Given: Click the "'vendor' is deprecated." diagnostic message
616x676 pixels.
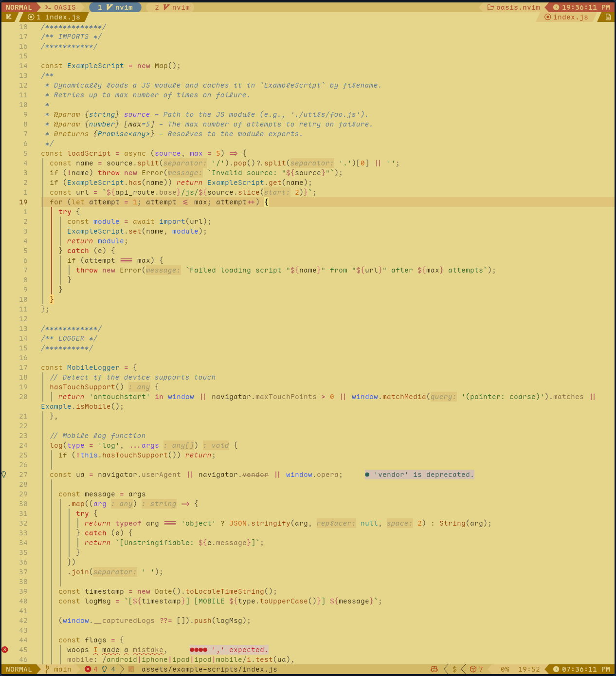Looking at the screenshot, I should 419,475.
